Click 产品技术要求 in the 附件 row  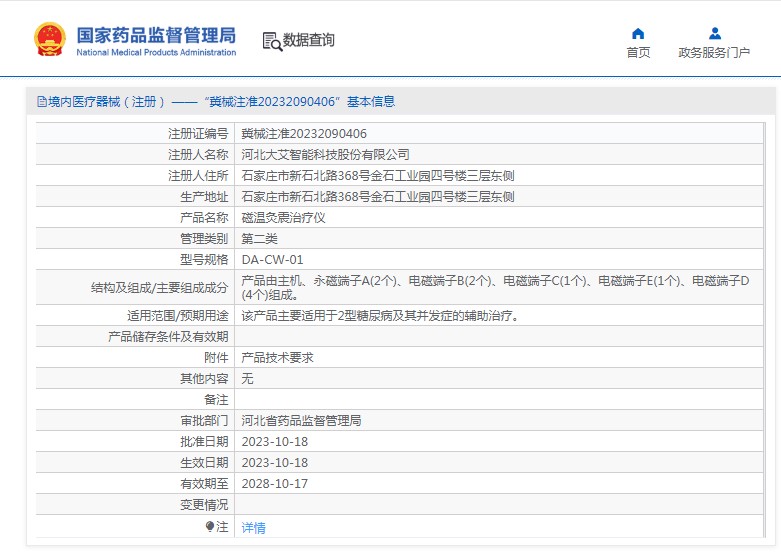pyautogui.click(x=278, y=358)
